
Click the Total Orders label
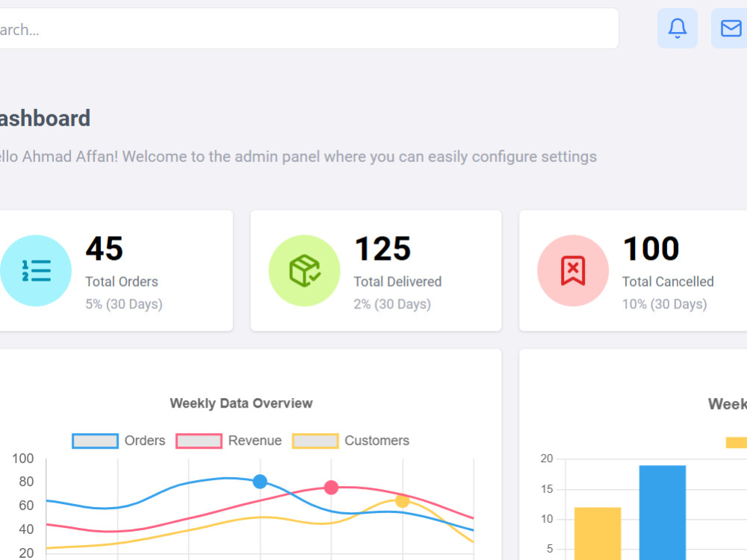[122, 281]
